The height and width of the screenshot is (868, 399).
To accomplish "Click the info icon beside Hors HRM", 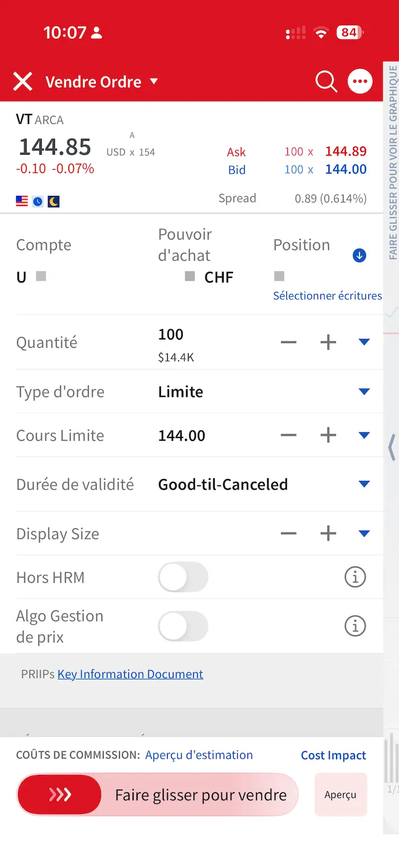I will click(x=355, y=577).
